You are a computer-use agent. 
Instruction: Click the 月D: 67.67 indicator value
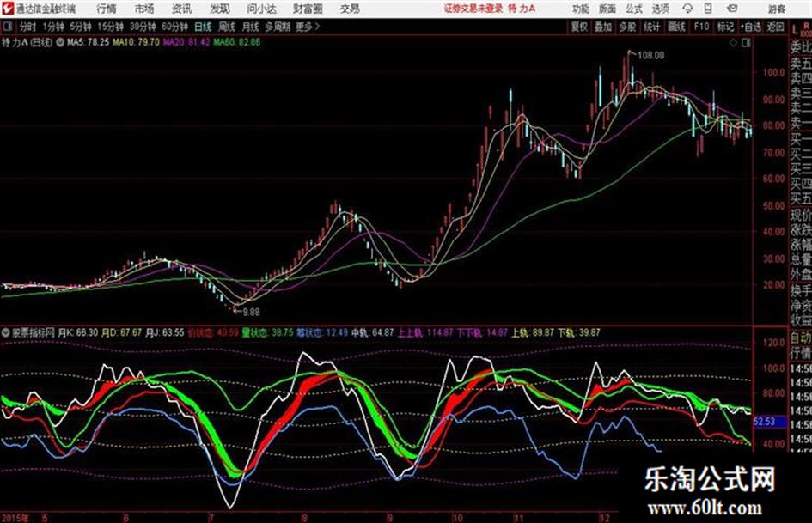coord(121,333)
